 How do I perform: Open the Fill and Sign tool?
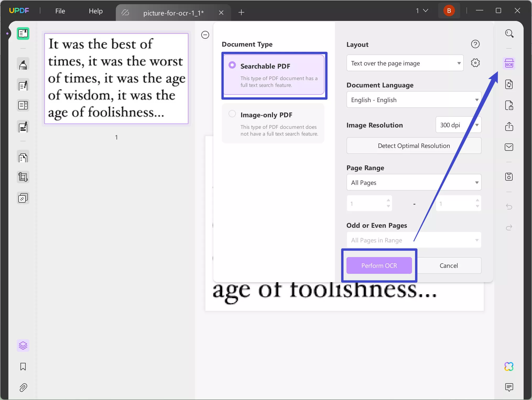(x=23, y=127)
